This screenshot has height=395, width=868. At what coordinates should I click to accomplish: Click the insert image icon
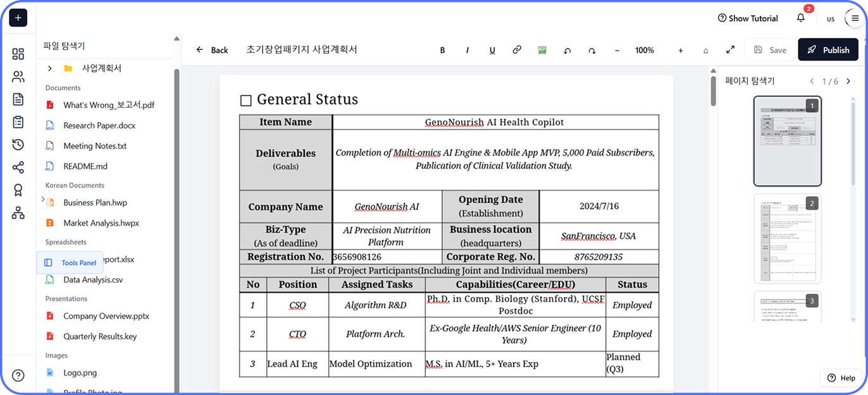tap(542, 50)
